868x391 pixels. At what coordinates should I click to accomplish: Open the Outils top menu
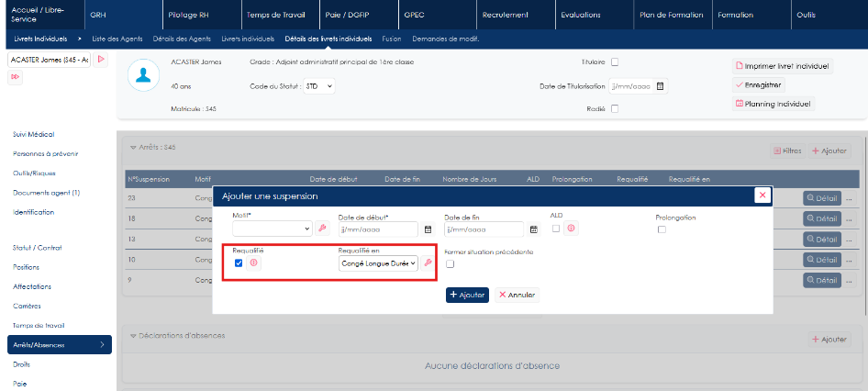point(829,15)
